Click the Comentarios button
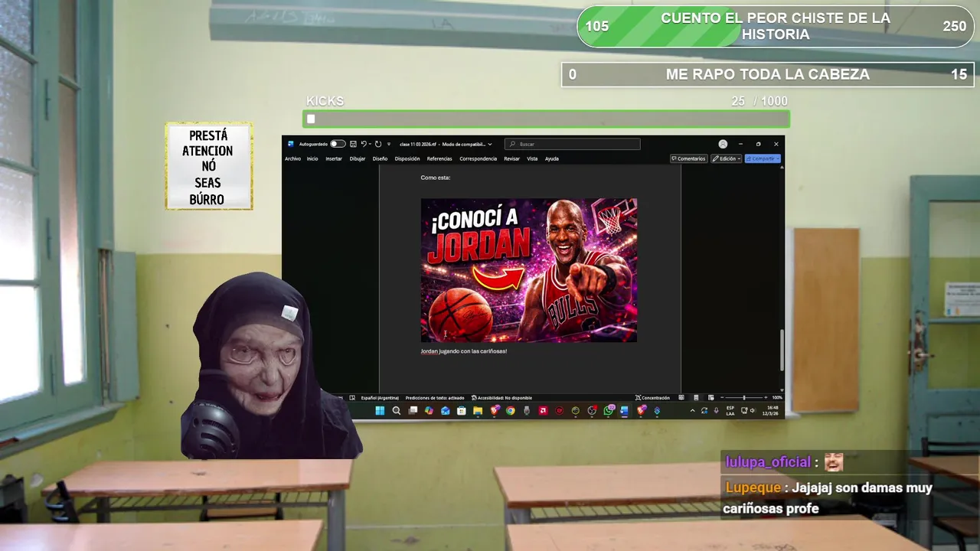The image size is (980, 551). coord(688,158)
